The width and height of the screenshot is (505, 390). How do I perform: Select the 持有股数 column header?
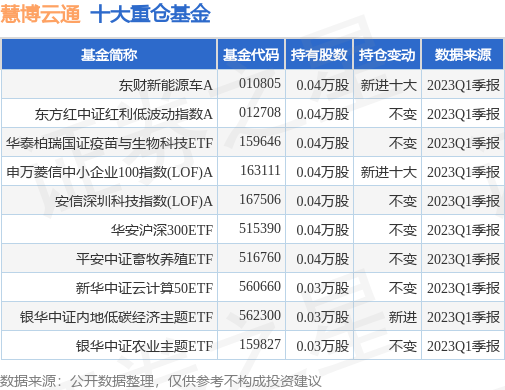coord(319,55)
